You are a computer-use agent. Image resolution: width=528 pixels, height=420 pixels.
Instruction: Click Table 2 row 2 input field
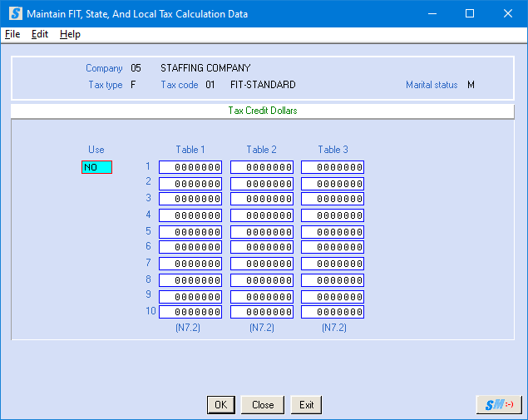tap(262, 184)
